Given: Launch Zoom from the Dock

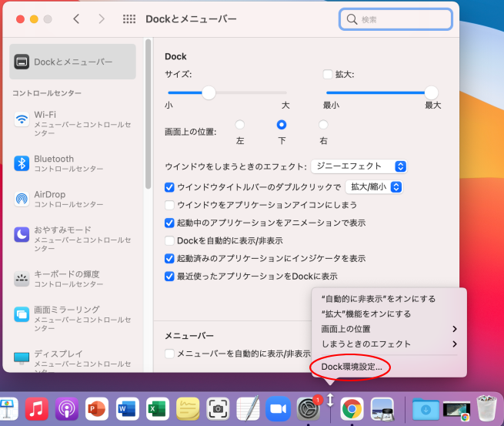Looking at the screenshot, I should click(278, 408).
